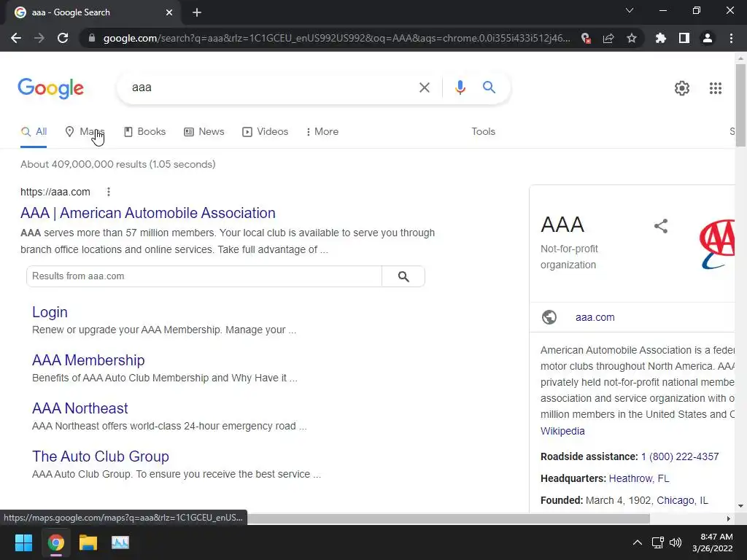Click the address bar URL
This screenshot has width=747, height=560.
[x=336, y=38]
